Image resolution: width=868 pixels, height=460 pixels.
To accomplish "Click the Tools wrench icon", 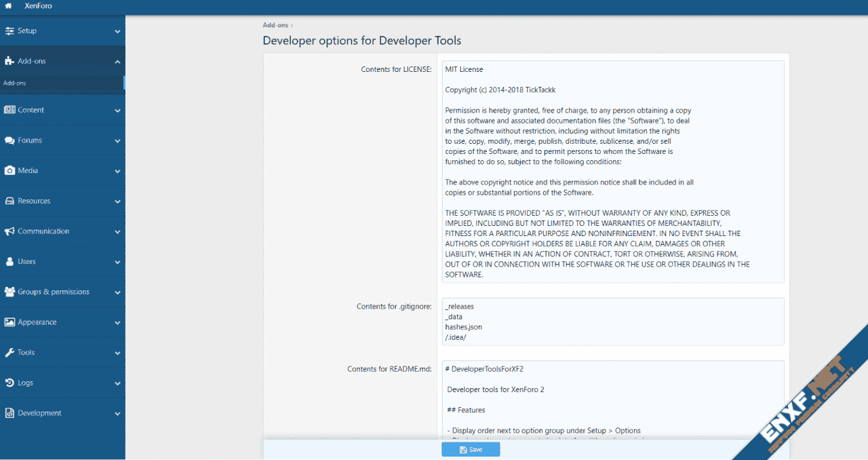I will pyautogui.click(x=9, y=353).
